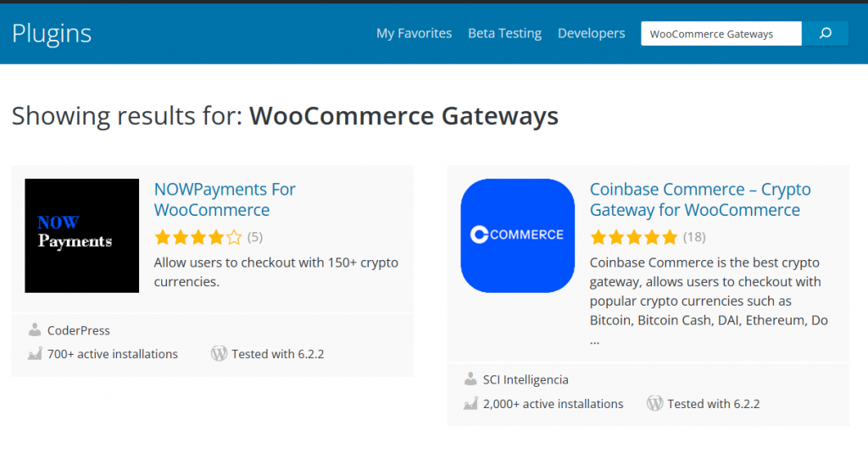Click the (5) rating count
Screen dimensions: 868x453
[254, 237]
